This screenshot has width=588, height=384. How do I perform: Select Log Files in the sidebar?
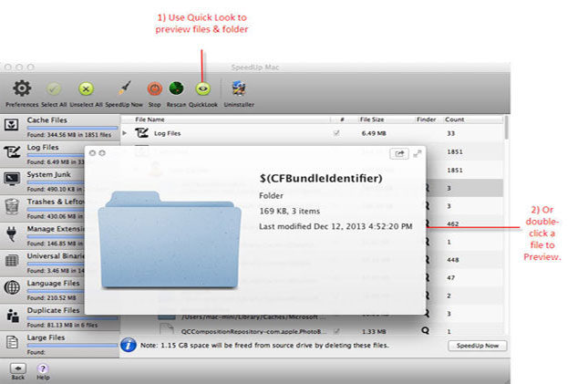(42, 154)
